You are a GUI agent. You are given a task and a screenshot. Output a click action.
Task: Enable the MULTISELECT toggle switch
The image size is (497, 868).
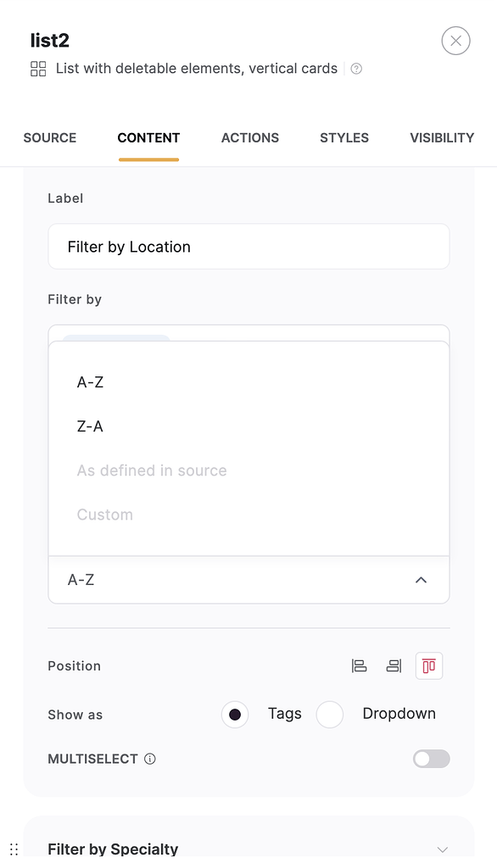(431, 759)
